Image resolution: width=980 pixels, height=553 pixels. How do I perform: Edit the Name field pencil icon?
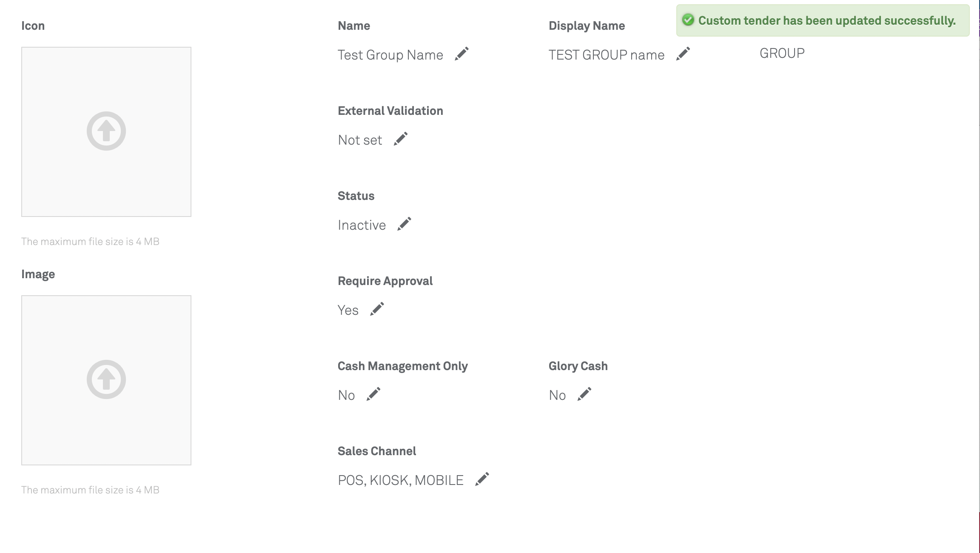(462, 54)
